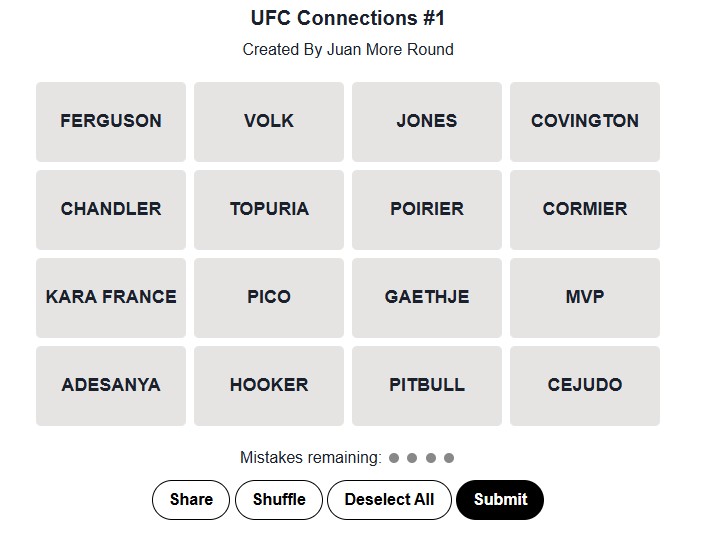Pick the CORMIER tile
711x534 pixels.
585,209
